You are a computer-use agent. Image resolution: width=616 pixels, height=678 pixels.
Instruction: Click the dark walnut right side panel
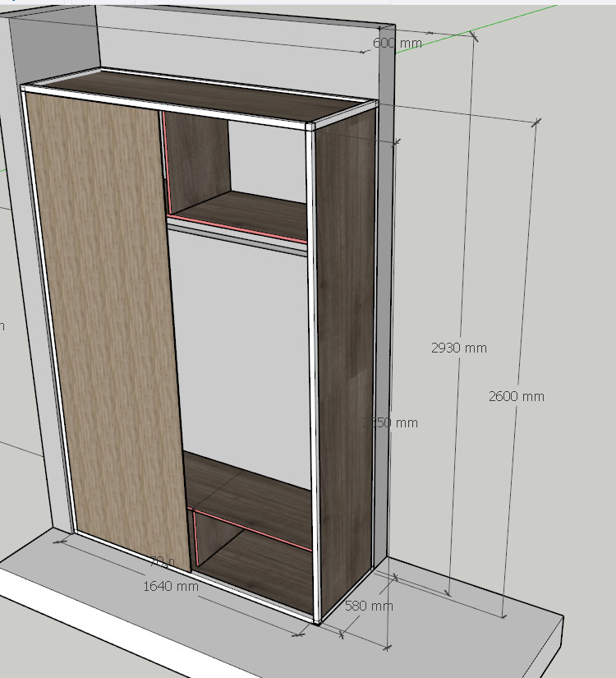345,345
